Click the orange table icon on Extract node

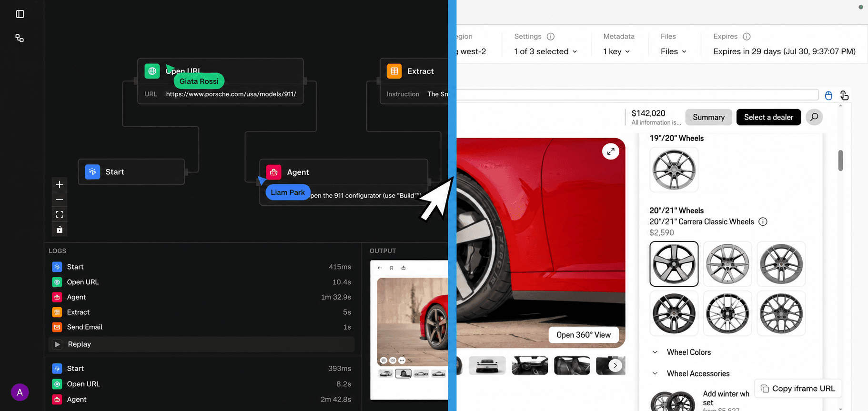pos(394,71)
